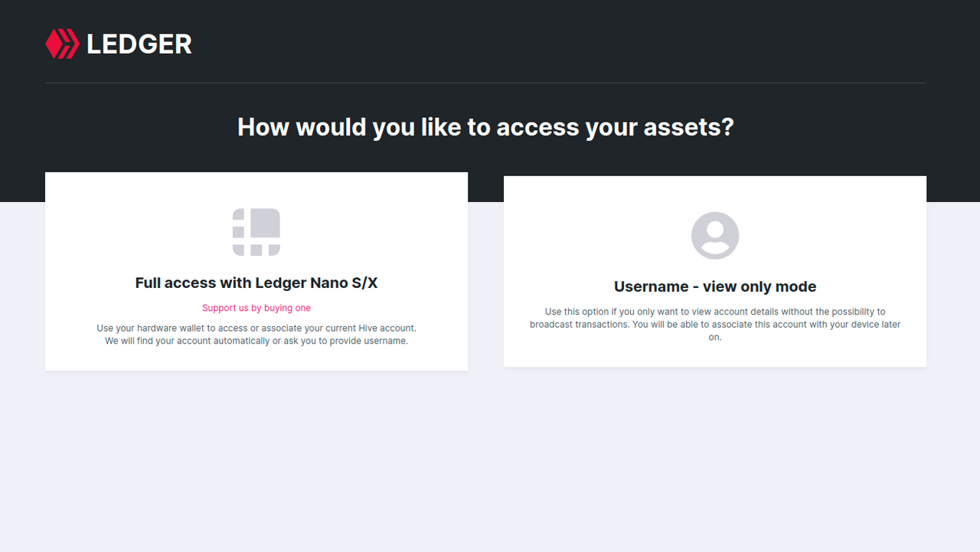This screenshot has height=552, width=980.
Task: Click the view only mode description text
Action: click(x=715, y=325)
